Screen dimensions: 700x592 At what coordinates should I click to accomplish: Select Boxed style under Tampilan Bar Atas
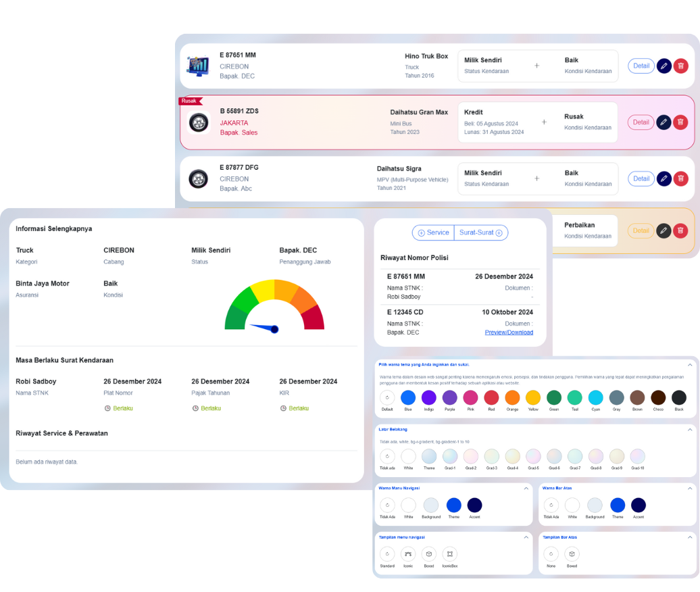pyautogui.click(x=572, y=554)
